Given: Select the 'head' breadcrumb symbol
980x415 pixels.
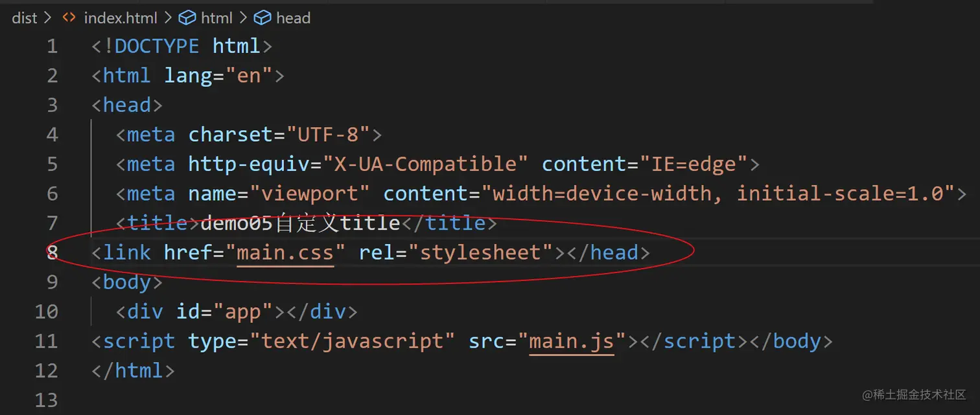Looking at the screenshot, I should (x=293, y=18).
